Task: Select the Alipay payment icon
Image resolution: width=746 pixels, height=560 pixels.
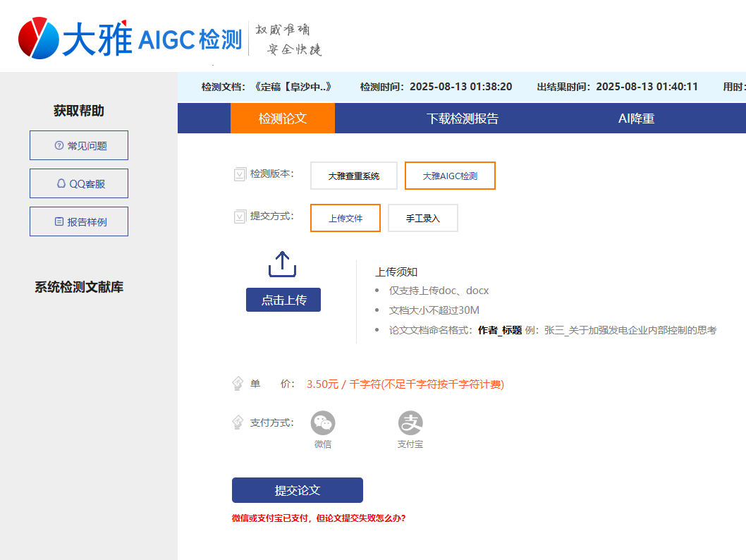Action: tap(410, 422)
